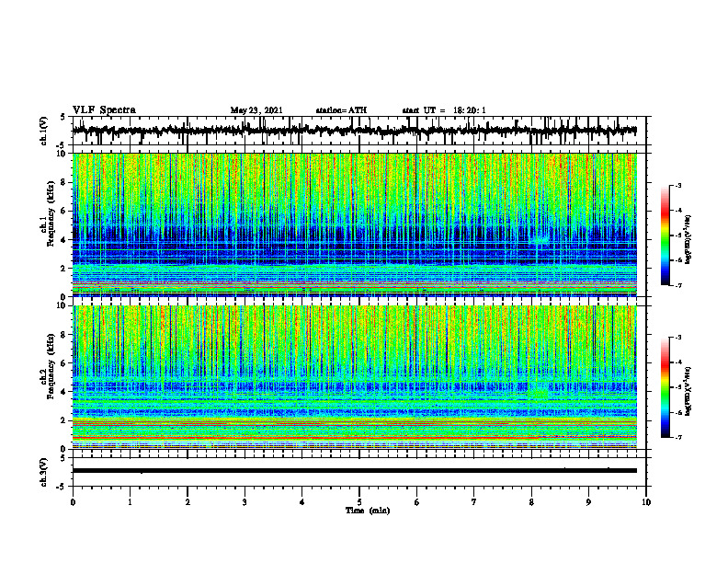728x563 pixels.
Task: Click the lower ch.2 spectrogram color bar
Action: (665, 387)
